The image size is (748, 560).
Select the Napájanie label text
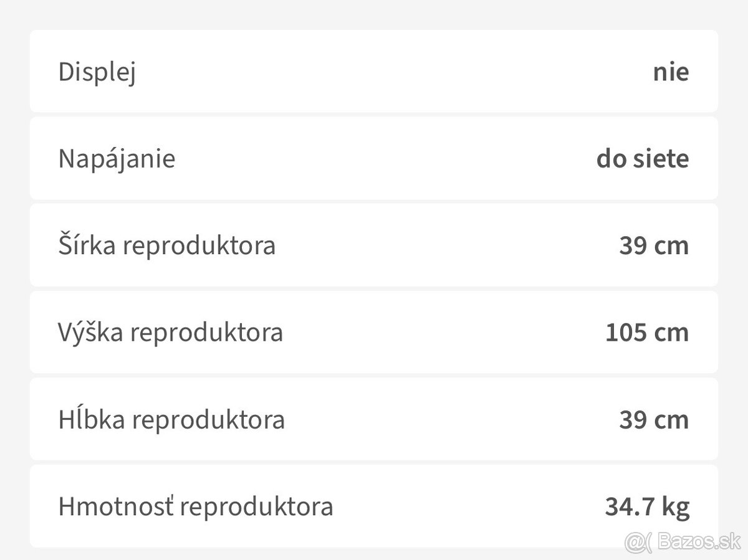coord(117,158)
